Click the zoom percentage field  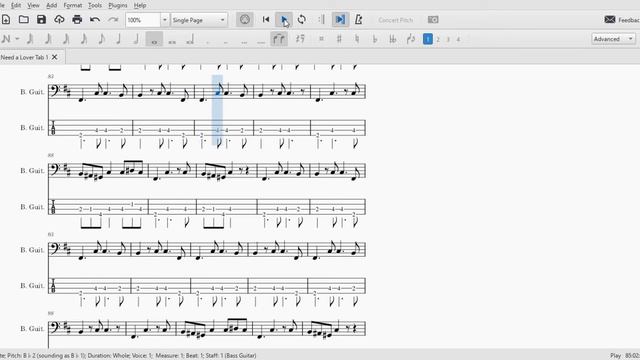142,20
